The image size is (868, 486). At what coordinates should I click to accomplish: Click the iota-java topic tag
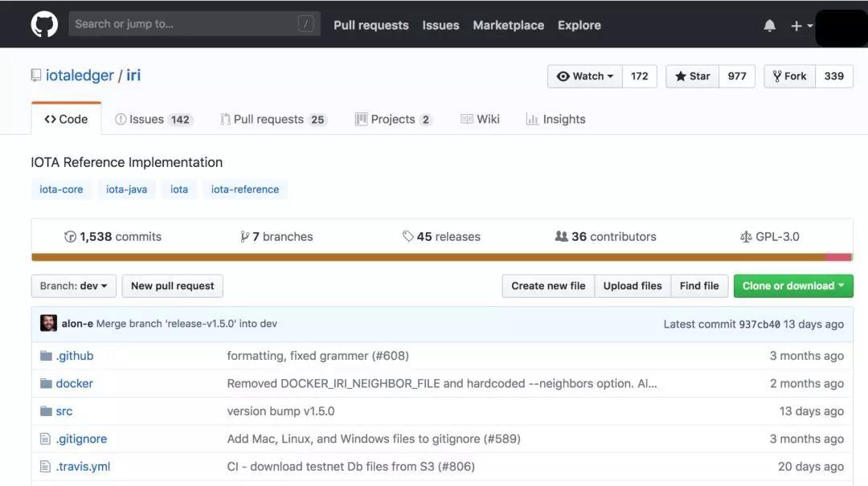pyautogui.click(x=127, y=190)
